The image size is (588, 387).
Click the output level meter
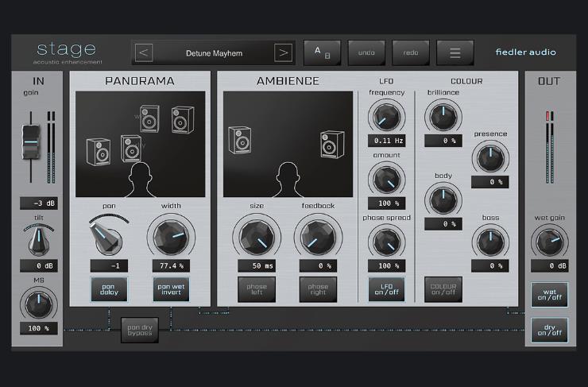coord(549,147)
